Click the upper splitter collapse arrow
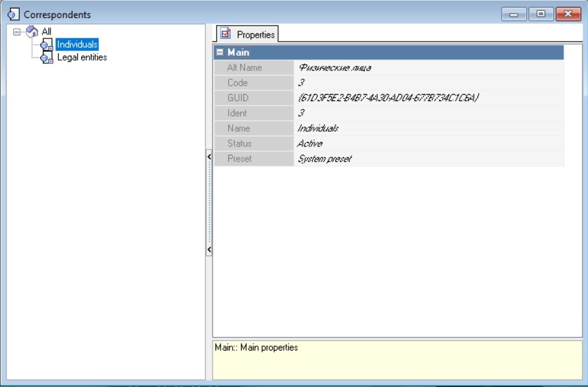 [209, 157]
